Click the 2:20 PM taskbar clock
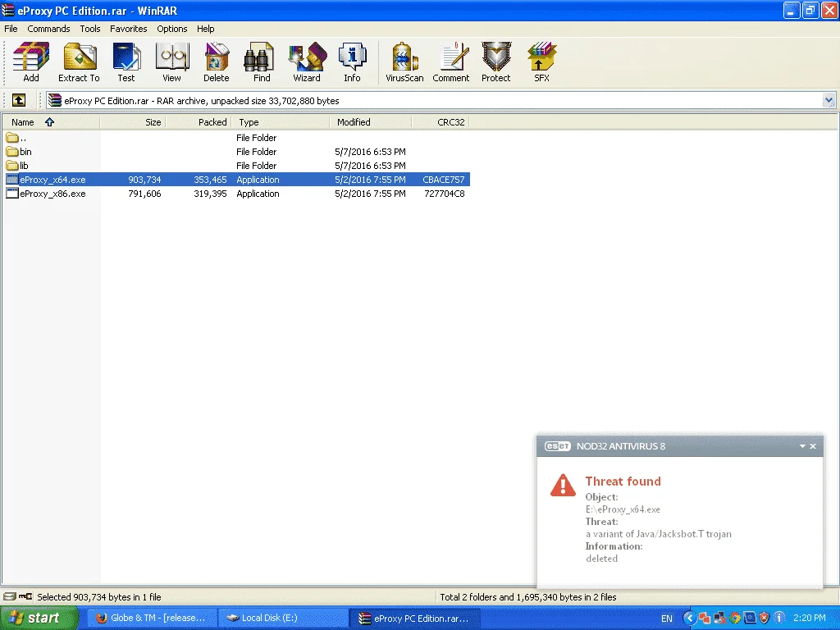The width and height of the screenshot is (840, 630). (x=810, y=618)
